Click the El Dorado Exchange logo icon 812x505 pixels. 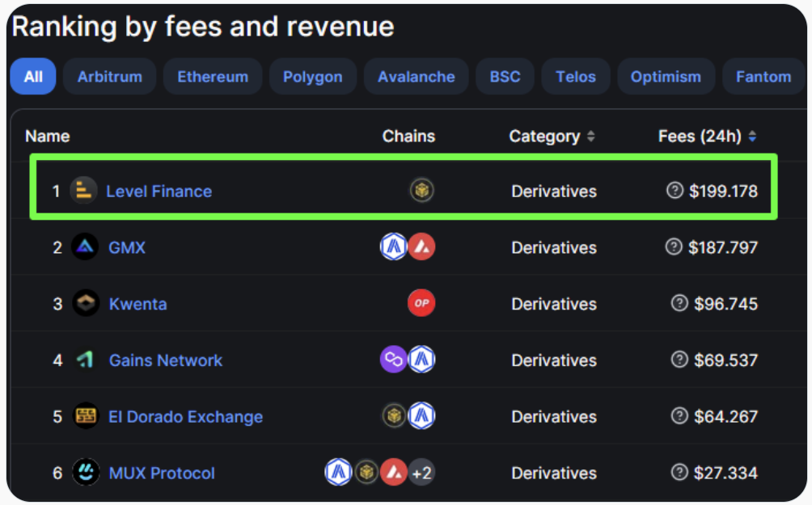85,417
